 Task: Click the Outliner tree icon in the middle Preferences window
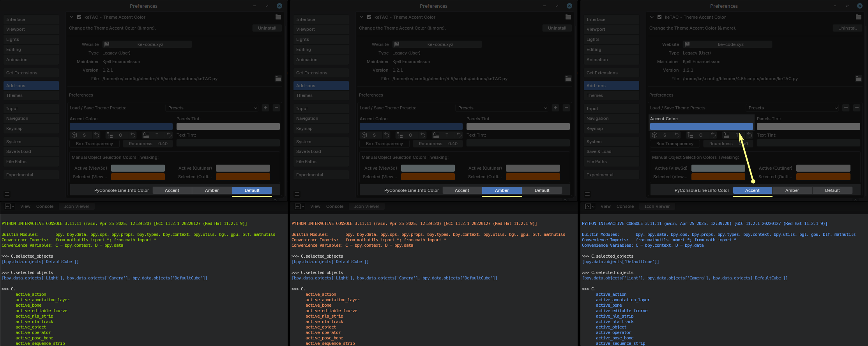pos(400,135)
